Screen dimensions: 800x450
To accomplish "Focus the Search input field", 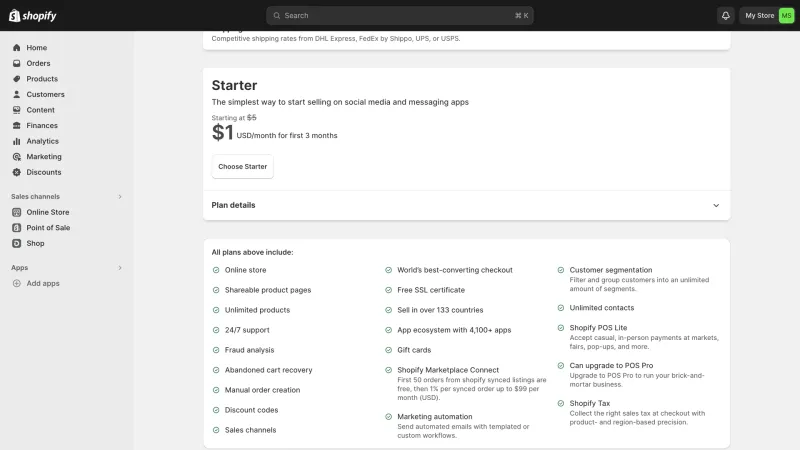I will pyautogui.click(x=399, y=15).
